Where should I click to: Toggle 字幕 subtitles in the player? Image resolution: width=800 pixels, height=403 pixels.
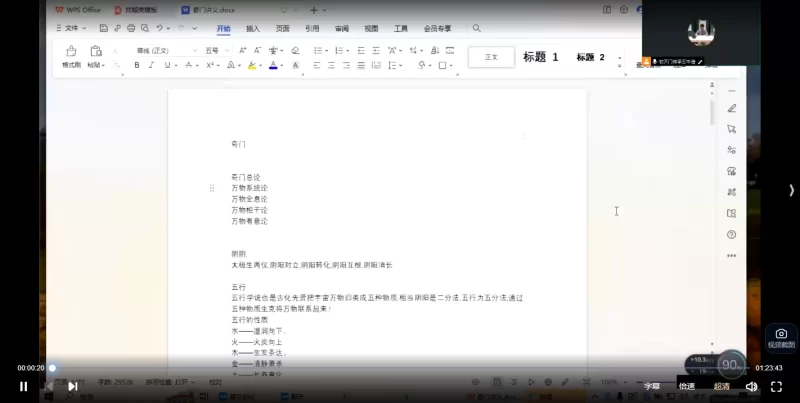pos(652,386)
